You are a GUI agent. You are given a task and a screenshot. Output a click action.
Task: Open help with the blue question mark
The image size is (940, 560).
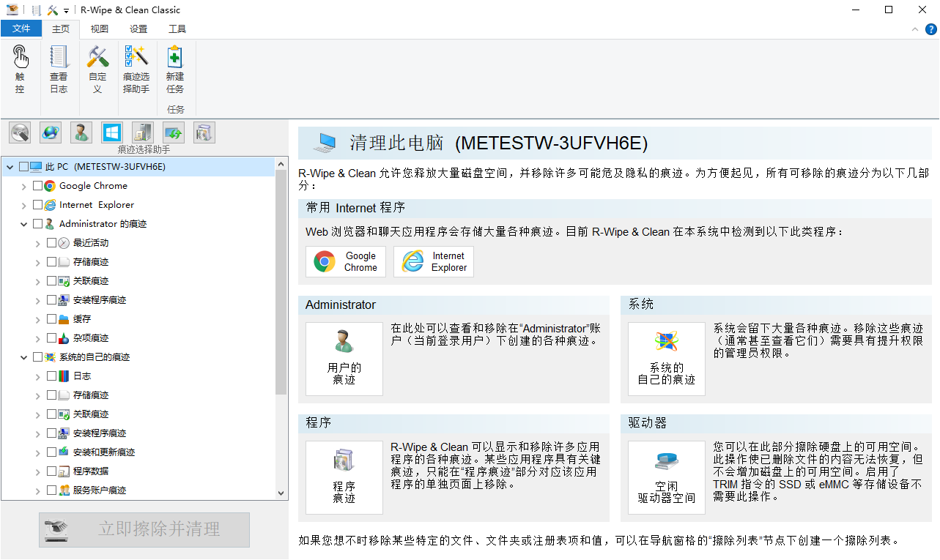(x=931, y=29)
